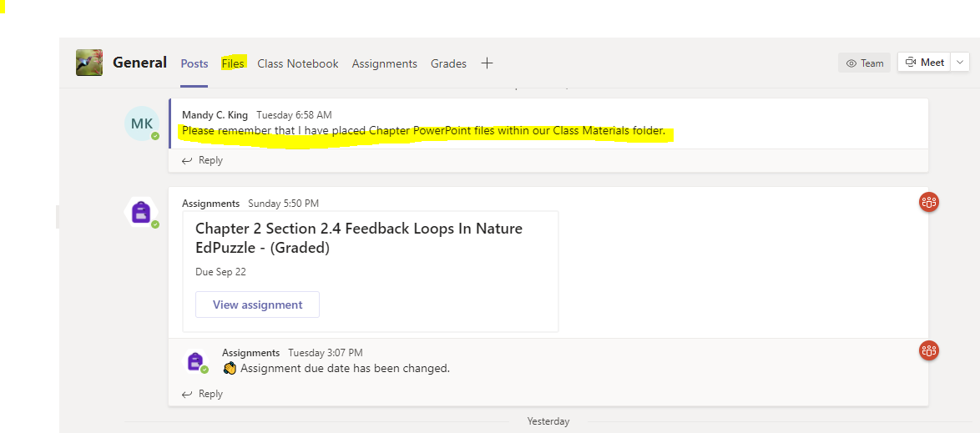980x433 pixels.
Task: Open the General channel team avatar
Action: [89, 63]
